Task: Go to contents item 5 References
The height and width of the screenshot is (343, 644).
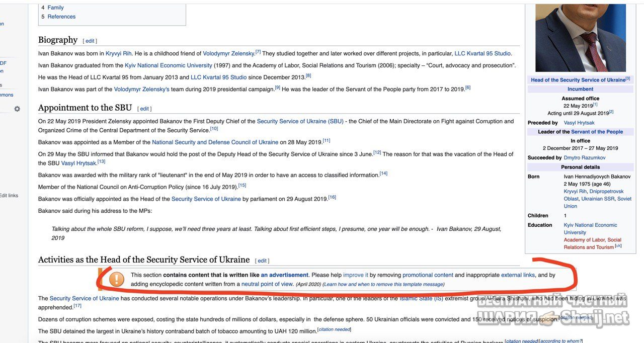Action: (x=61, y=17)
